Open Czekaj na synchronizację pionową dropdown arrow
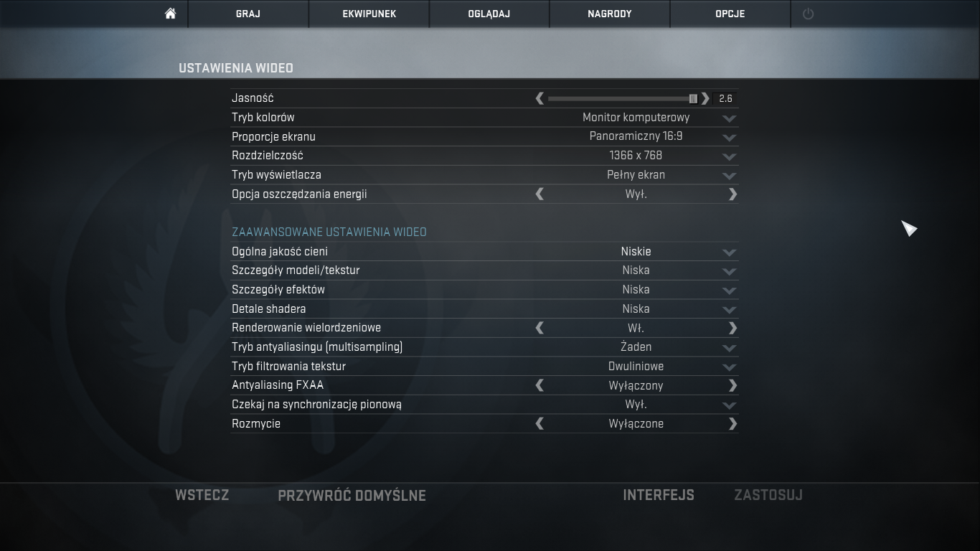 (x=729, y=405)
